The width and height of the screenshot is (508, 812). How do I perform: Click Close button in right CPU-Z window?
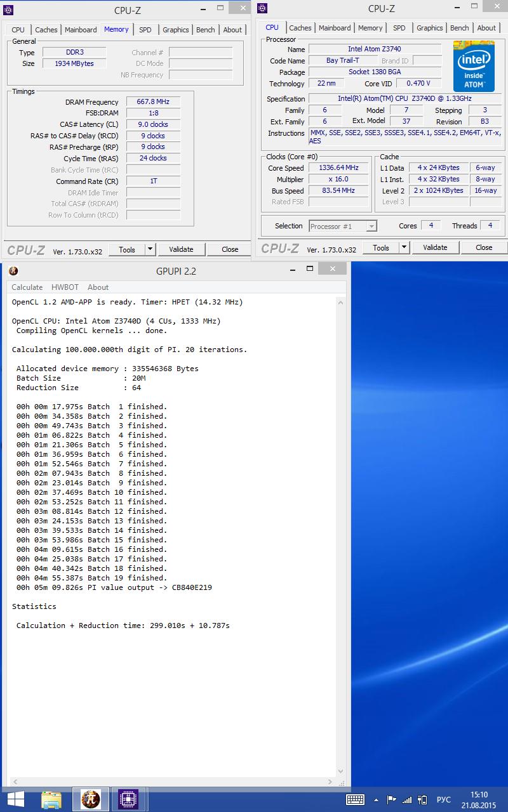[x=484, y=247]
